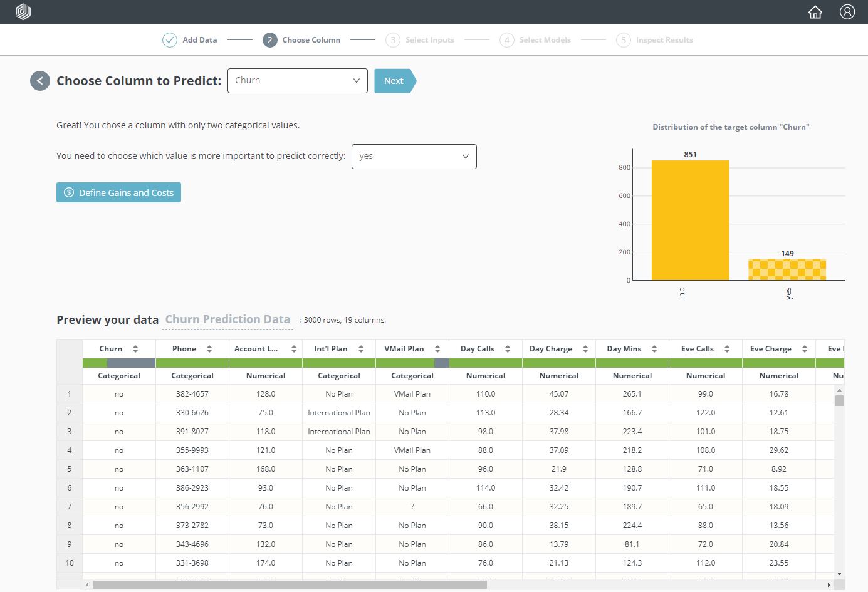
Task: Click VMail Plan cell in row 4
Action: [412, 450]
